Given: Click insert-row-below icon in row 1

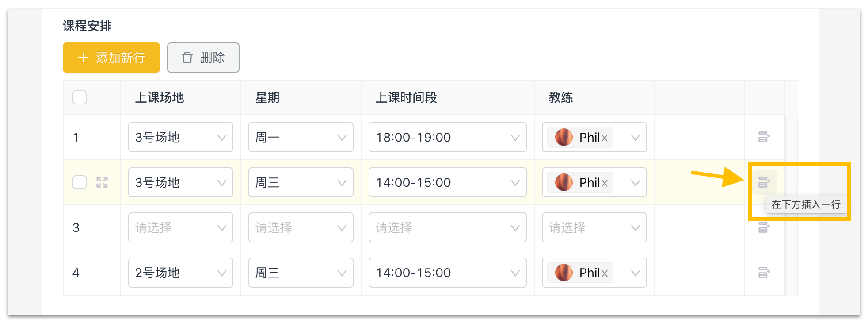Looking at the screenshot, I should coord(764,137).
